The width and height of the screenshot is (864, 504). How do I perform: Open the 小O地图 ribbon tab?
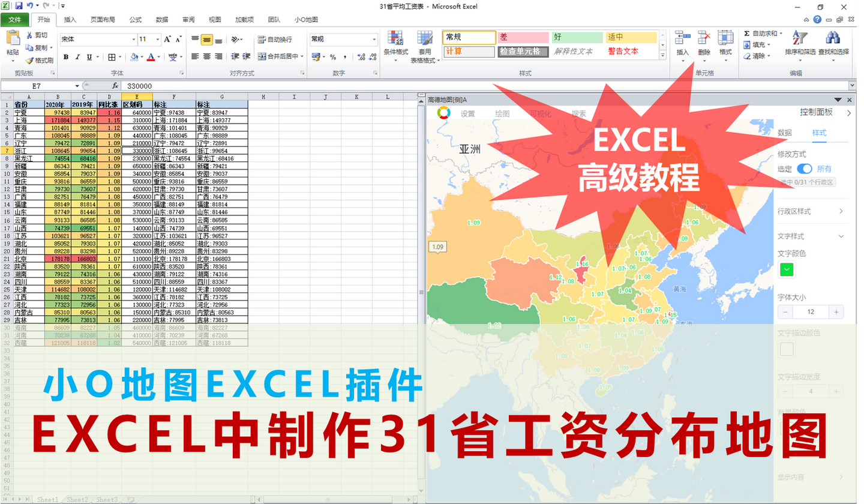[306, 20]
